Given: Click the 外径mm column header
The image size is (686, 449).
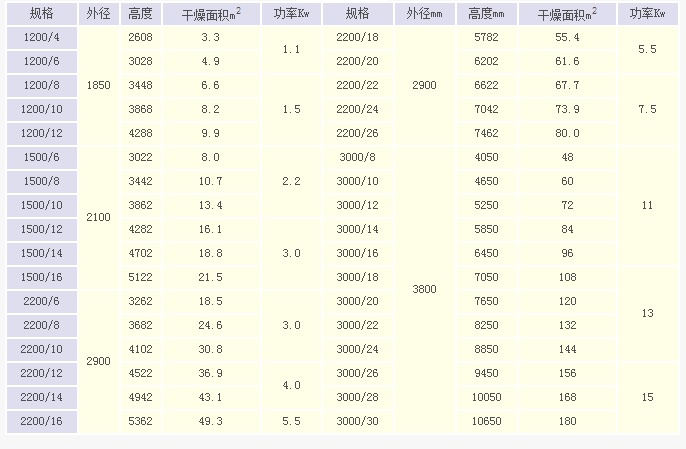Looking at the screenshot, I should point(424,13).
